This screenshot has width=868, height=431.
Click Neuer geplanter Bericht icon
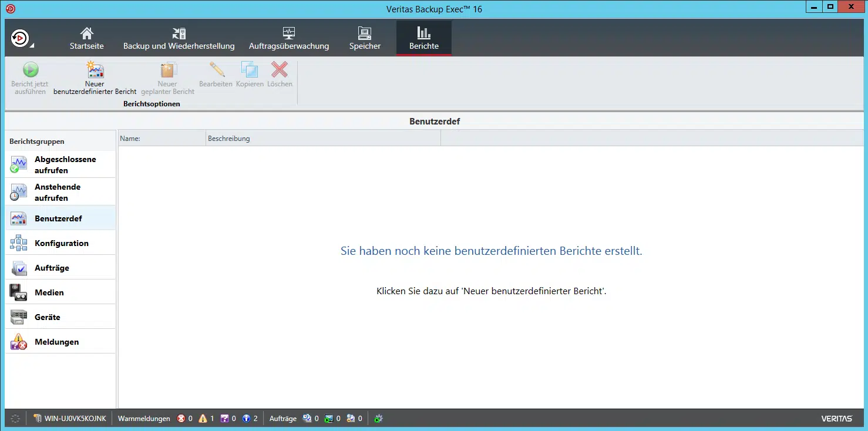(x=169, y=70)
